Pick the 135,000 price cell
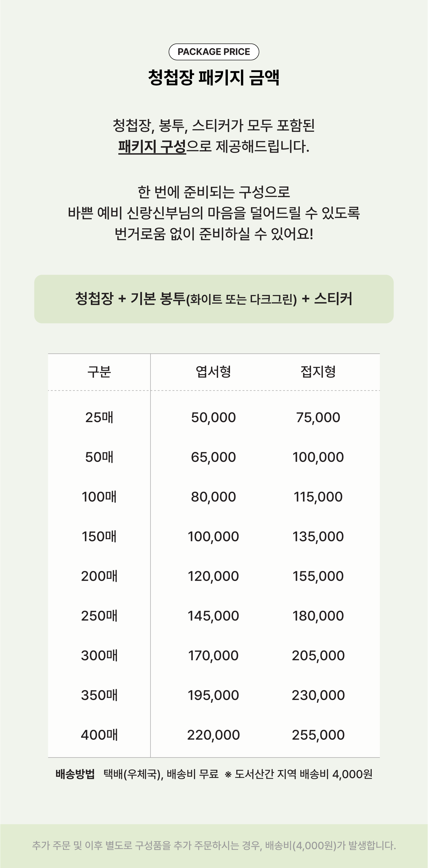 318,536
